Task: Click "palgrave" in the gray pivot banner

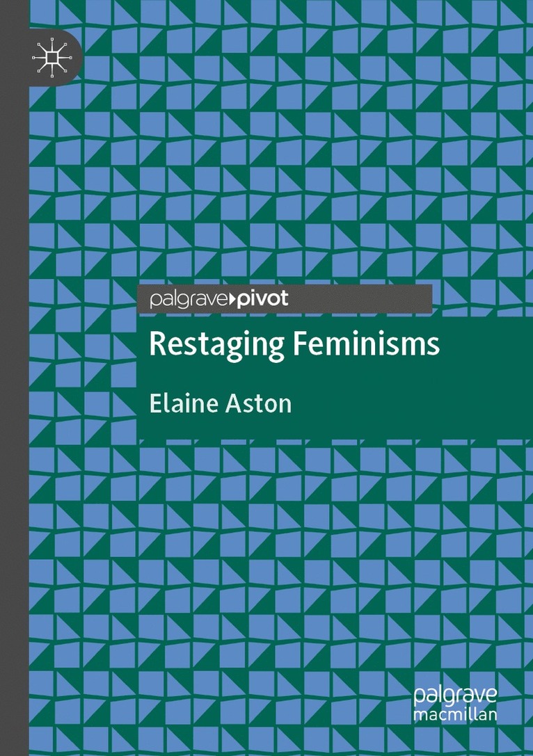Action: point(187,300)
